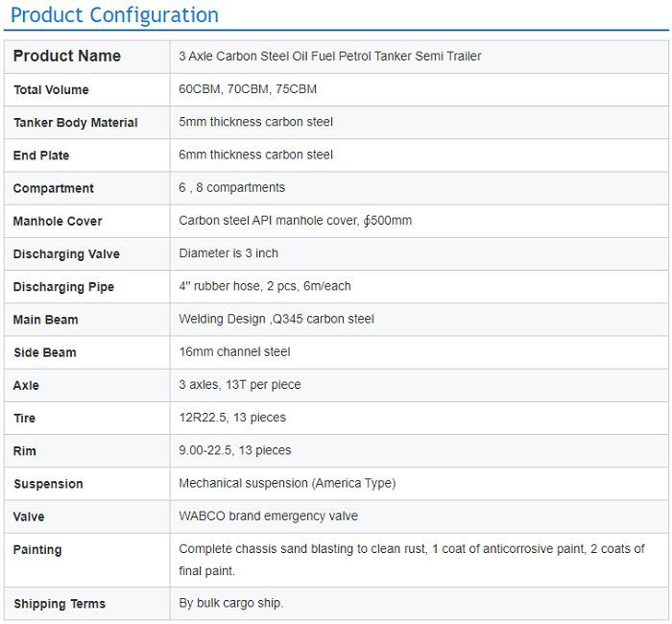The height and width of the screenshot is (624, 672).
Task: Click the 6mm thickness carbon steel value
Action: [255, 155]
